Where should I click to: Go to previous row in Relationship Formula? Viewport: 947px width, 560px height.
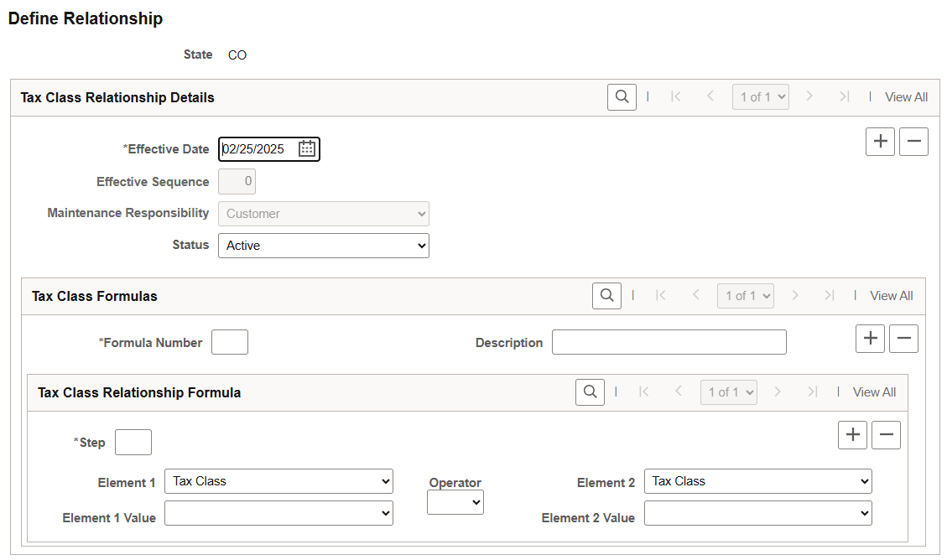click(679, 391)
